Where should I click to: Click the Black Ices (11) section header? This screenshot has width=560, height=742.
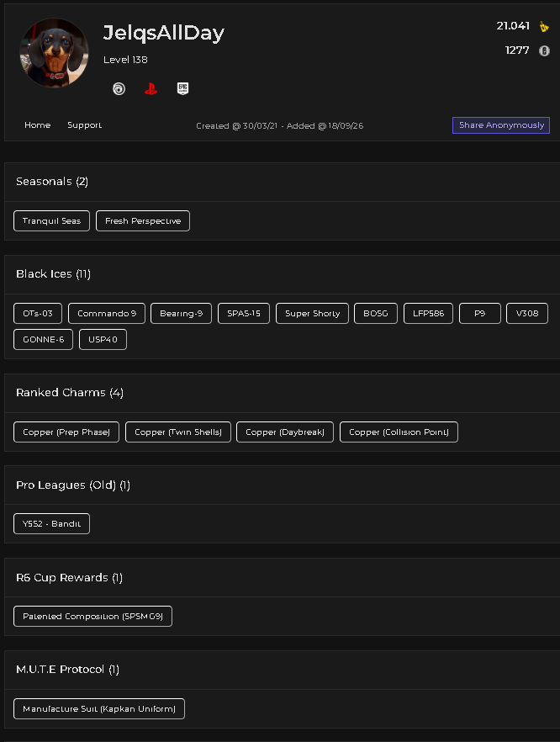coord(53,274)
